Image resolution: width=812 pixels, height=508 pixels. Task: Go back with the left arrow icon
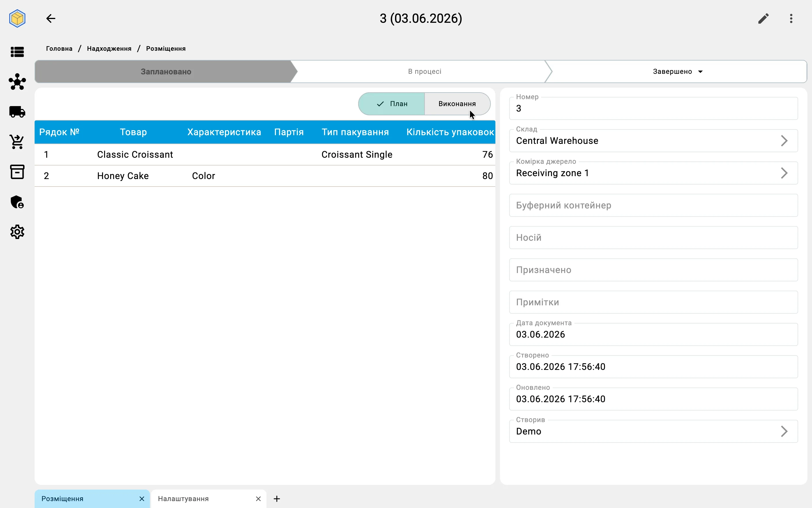(51, 18)
